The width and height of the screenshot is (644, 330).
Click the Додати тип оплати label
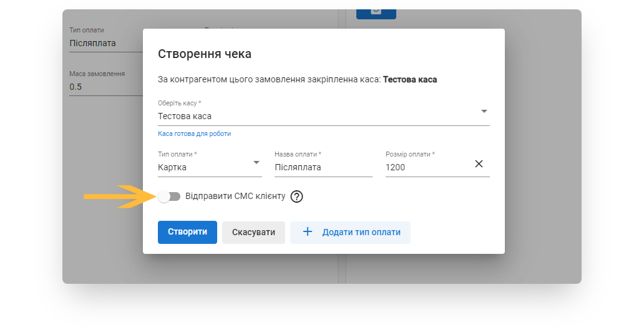click(x=361, y=232)
